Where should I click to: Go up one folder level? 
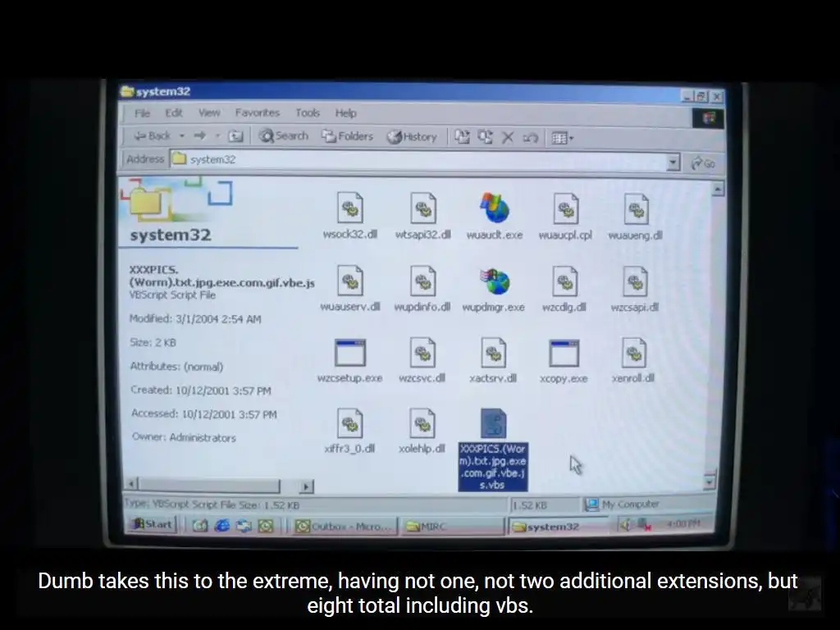pos(235,136)
